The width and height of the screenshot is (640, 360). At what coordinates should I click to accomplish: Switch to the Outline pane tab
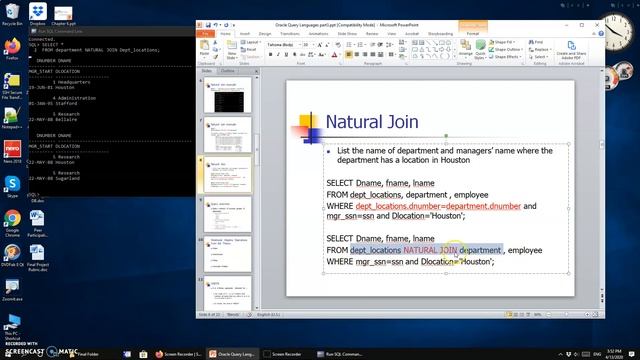(228, 71)
